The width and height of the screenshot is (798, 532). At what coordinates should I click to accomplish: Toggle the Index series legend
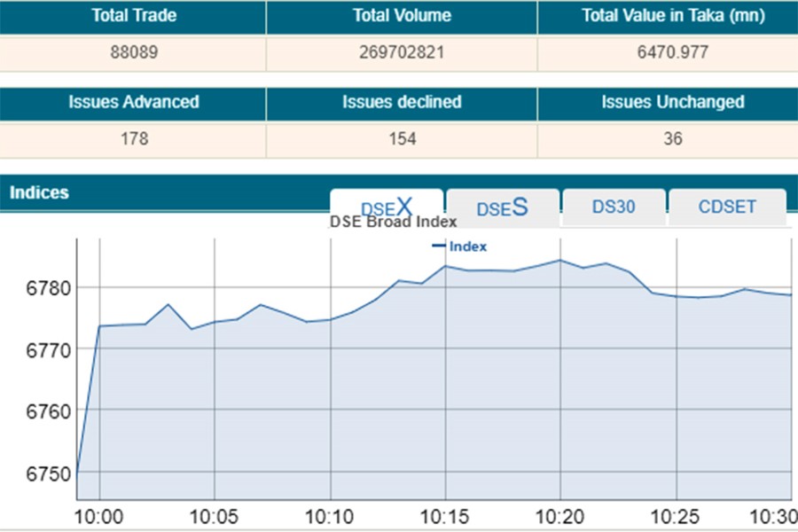[460, 246]
